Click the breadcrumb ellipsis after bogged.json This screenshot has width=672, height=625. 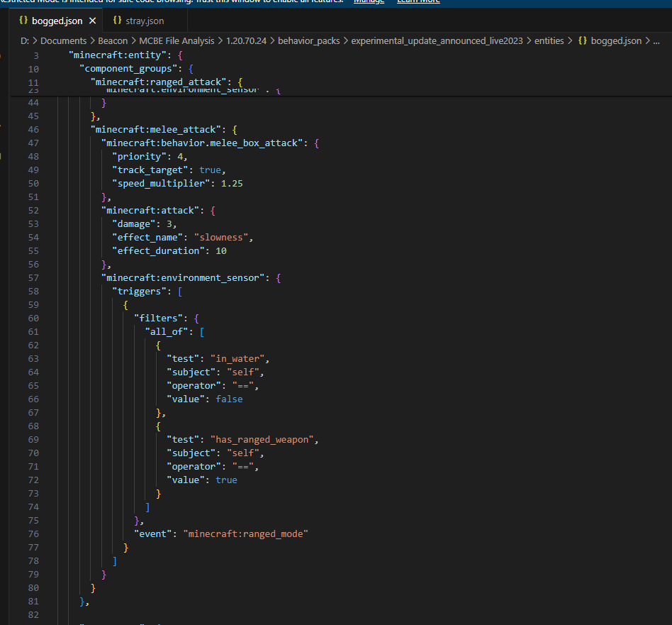tap(656, 41)
